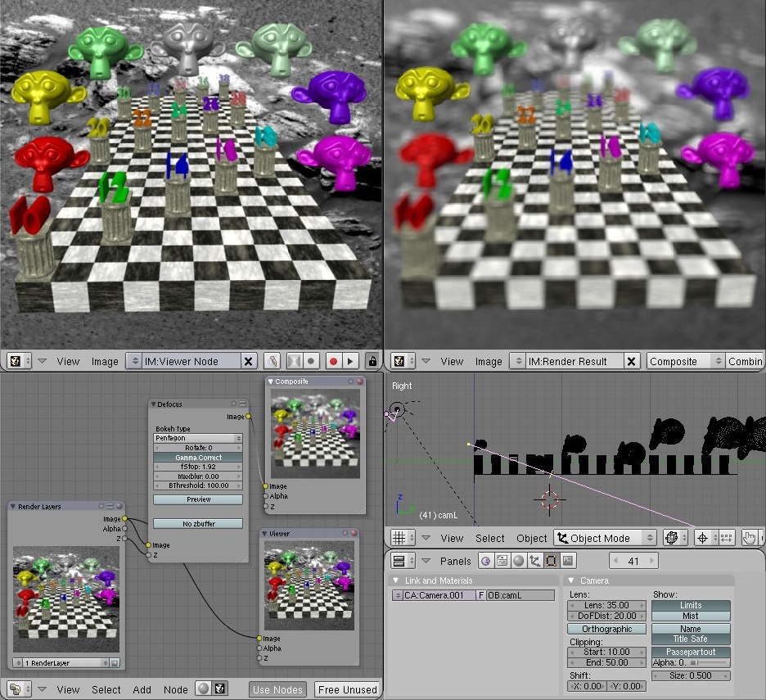Open the Object menu in 3D viewport
The height and width of the screenshot is (700, 766).
pyautogui.click(x=531, y=538)
